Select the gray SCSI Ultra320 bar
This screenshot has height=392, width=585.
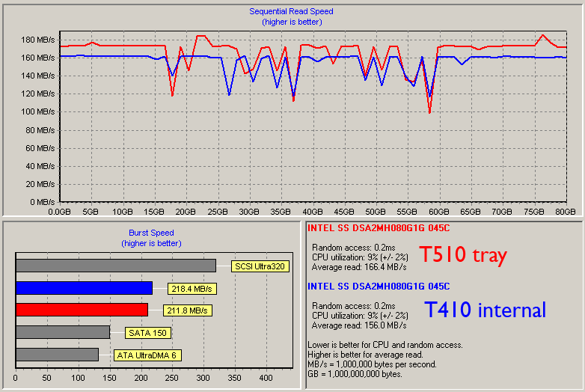pos(116,266)
